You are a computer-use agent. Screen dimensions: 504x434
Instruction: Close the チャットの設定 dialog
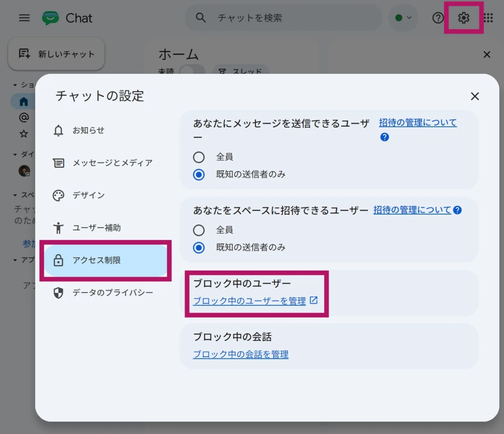point(475,96)
